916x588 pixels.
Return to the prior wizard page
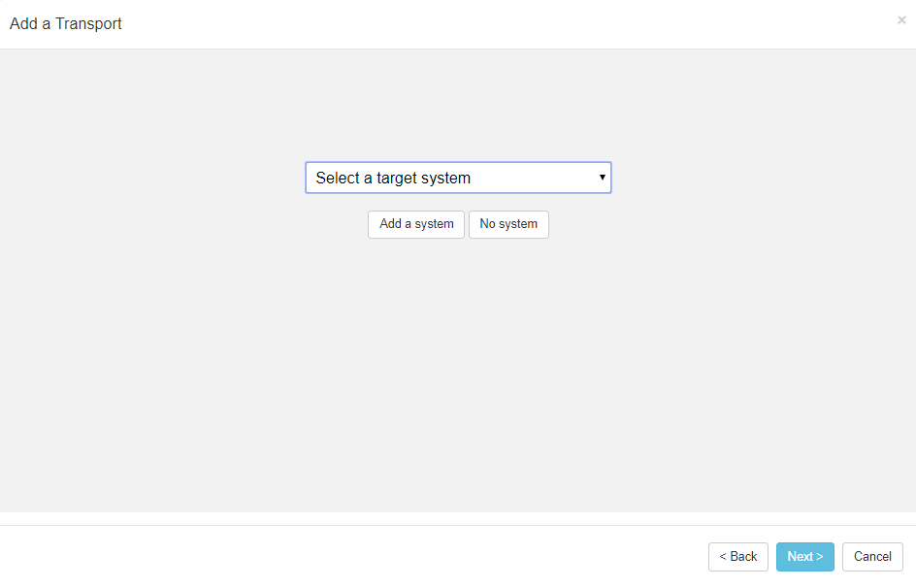click(x=738, y=557)
